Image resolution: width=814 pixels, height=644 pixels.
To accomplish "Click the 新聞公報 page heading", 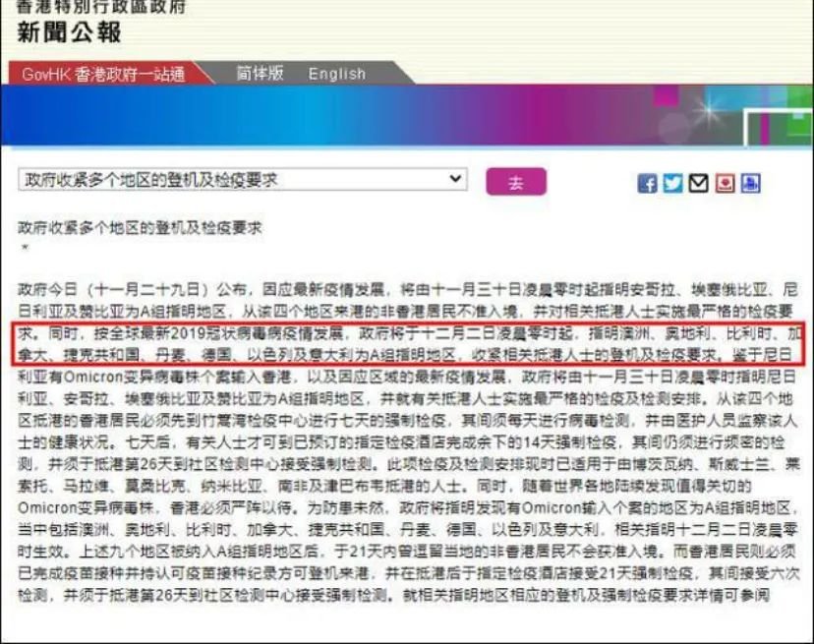I will 69,32.
